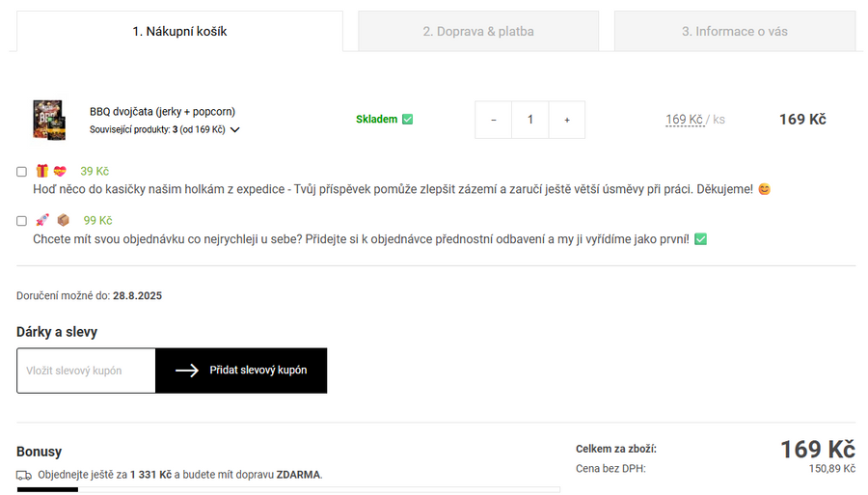Image resolution: width=868 pixels, height=495 pixels.
Task: Enable the 39 Kč tip checkbox
Action: coord(21,172)
